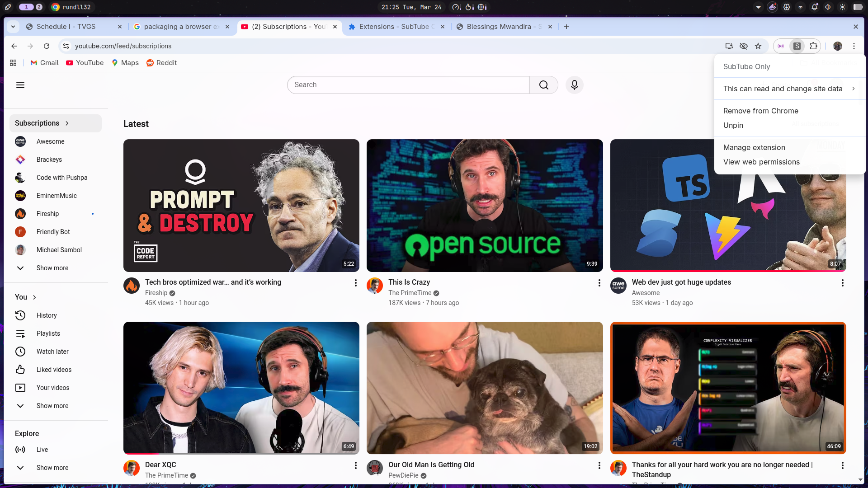Open History from the sidebar

47,315
